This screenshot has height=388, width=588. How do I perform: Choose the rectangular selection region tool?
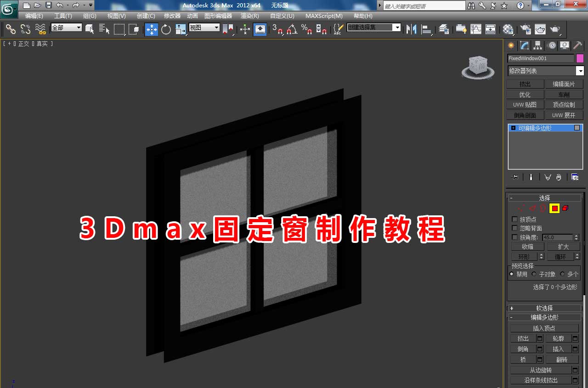(x=119, y=29)
